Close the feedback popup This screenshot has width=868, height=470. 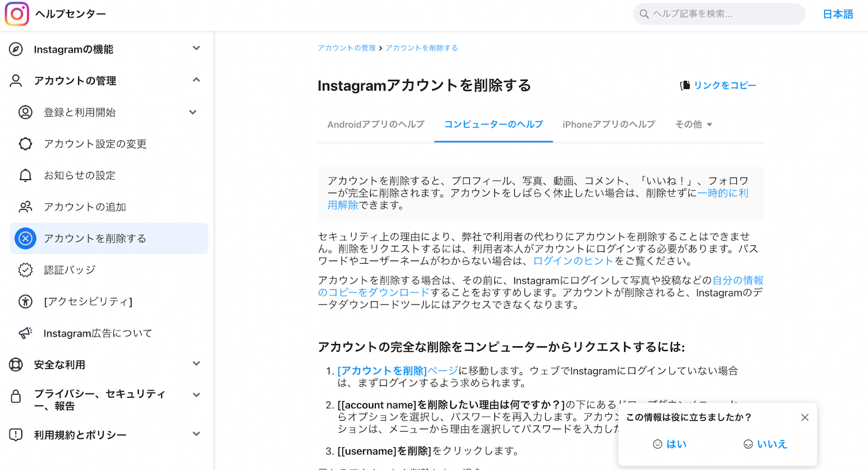point(805,417)
